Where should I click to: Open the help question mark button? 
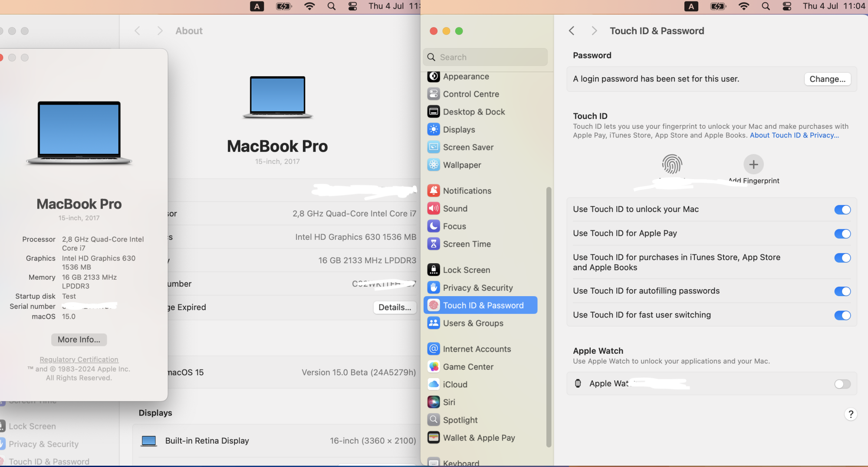851,414
